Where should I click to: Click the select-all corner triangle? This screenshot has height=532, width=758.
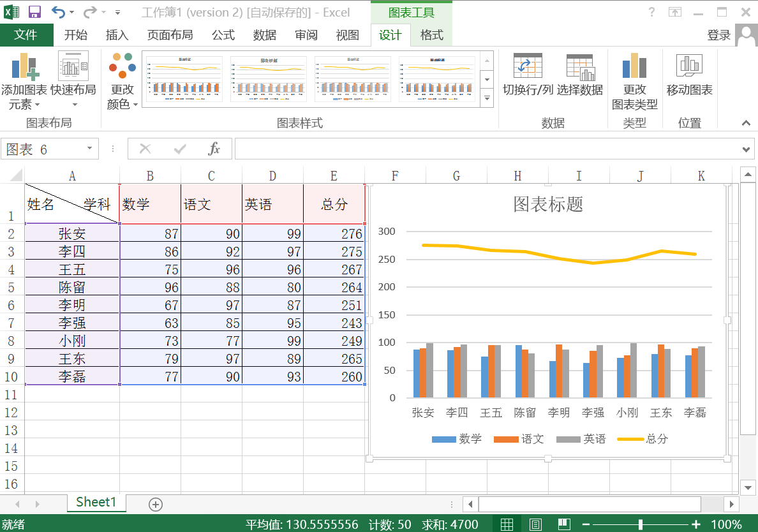(x=17, y=175)
